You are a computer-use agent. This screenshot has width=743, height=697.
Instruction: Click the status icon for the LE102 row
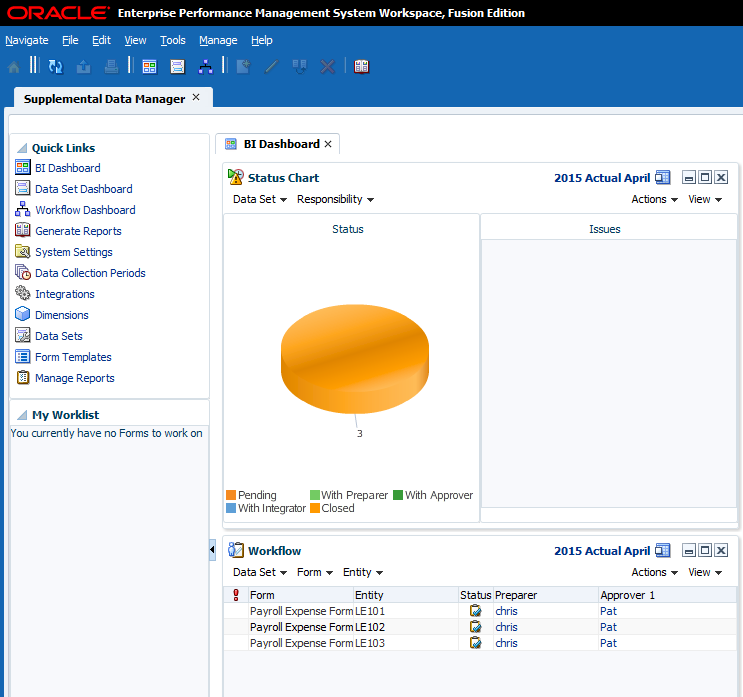pyautogui.click(x=476, y=627)
